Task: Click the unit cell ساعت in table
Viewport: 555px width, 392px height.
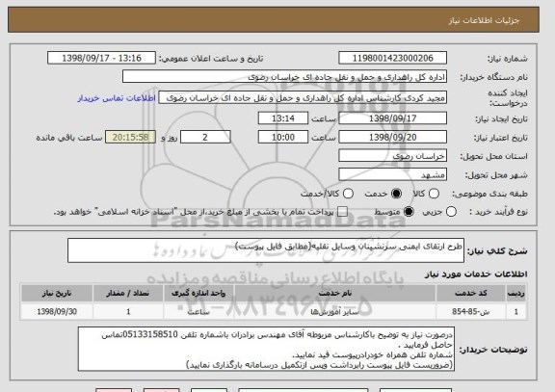Action: pyautogui.click(x=198, y=312)
